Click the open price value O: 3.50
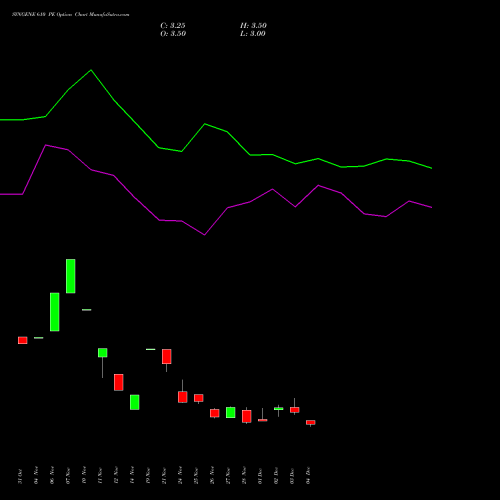 [x=173, y=34]
